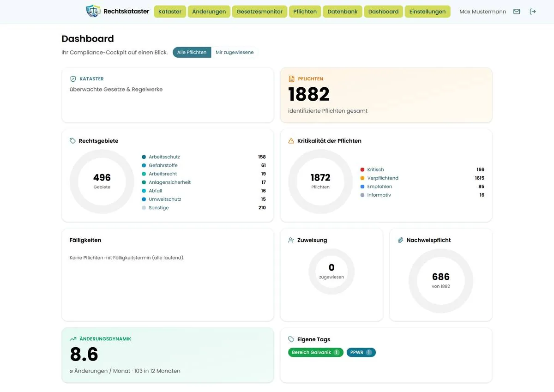Click the 'Keine Pflichten mit Fälligkeitstermin' message
Viewport: 554px width, 392px height.
click(x=127, y=258)
